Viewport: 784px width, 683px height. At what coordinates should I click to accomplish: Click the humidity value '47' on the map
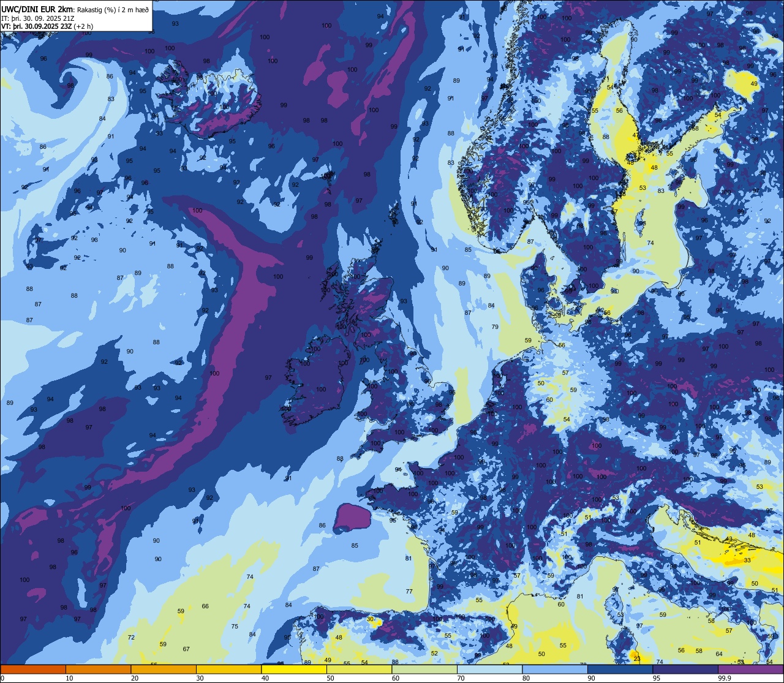[636, 135]
